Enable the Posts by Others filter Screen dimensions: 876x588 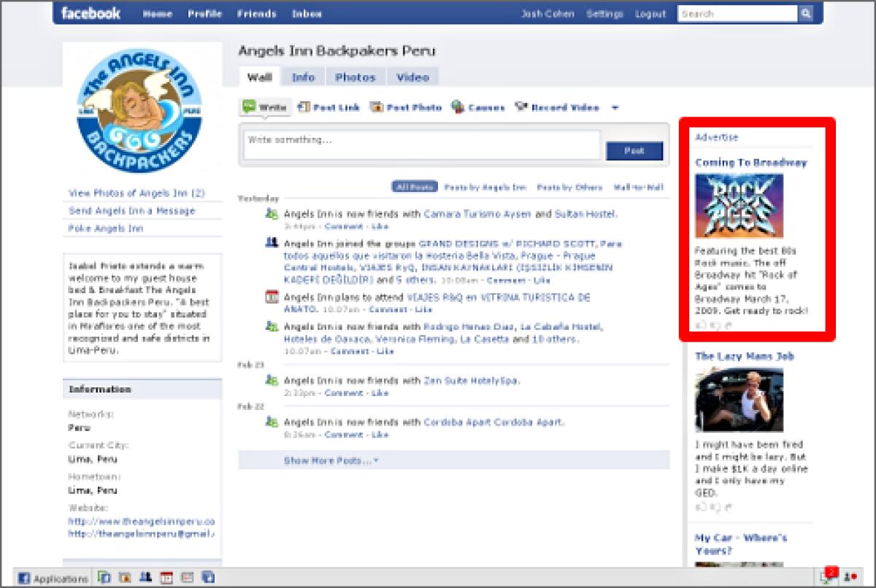pos(568,187)
